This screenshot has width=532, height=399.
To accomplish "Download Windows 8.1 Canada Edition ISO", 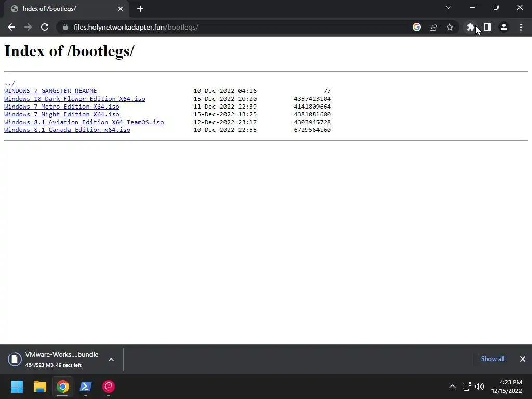I will (67, 130).
